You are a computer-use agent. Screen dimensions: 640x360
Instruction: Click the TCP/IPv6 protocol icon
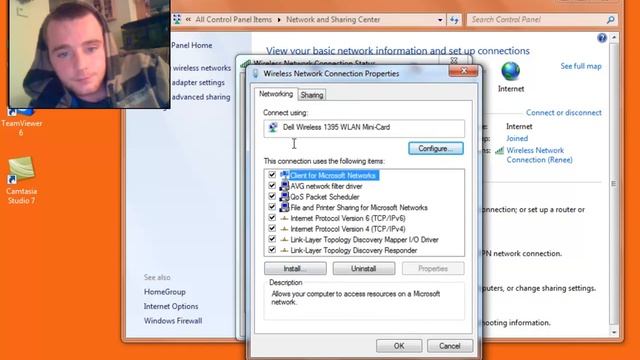[284, 218]
